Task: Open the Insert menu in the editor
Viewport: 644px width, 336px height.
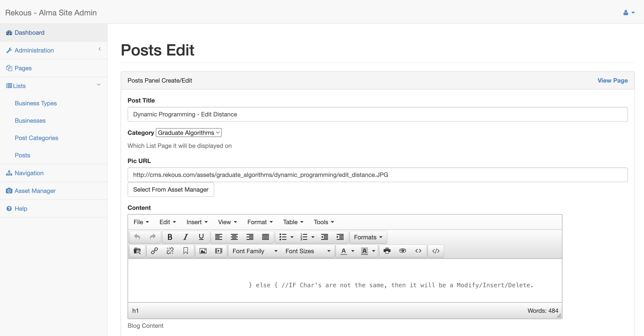Action: pos(197,222)
